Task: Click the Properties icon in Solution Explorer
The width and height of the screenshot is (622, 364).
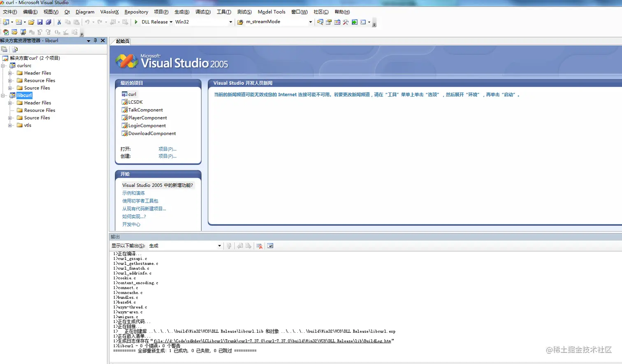Action: pyautogui.click(x=4, y=49)
